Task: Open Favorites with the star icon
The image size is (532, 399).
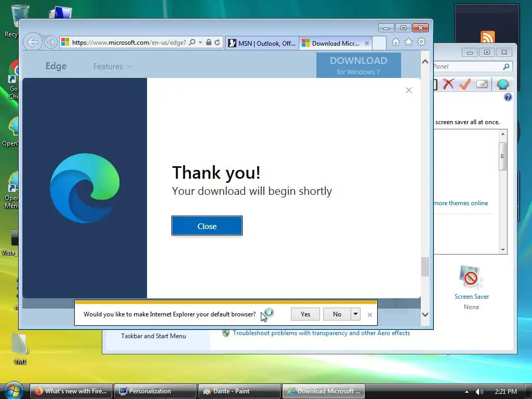Action: point(408,42)
